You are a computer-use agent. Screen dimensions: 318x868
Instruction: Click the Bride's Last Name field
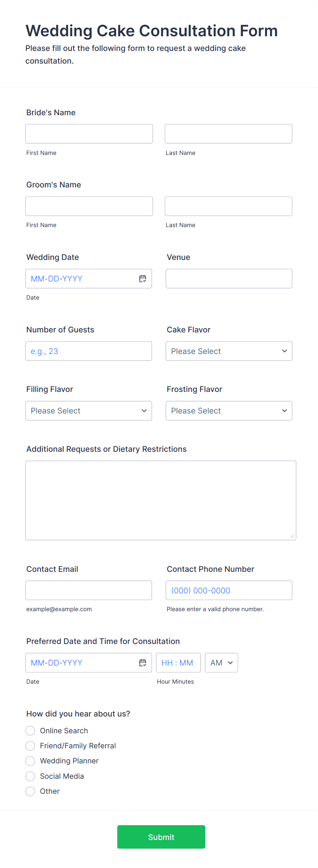click(x=228, y=134)
